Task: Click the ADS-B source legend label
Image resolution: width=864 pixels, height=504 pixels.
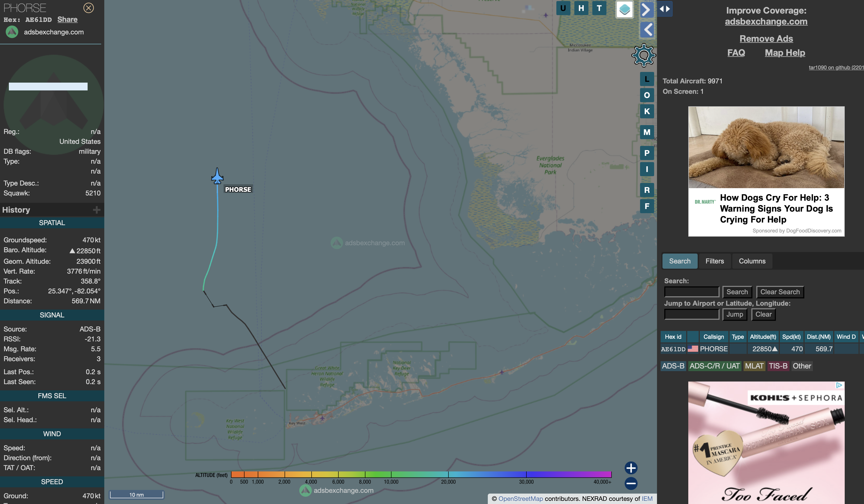Action: pyautogui.click(x=673, y=366)
